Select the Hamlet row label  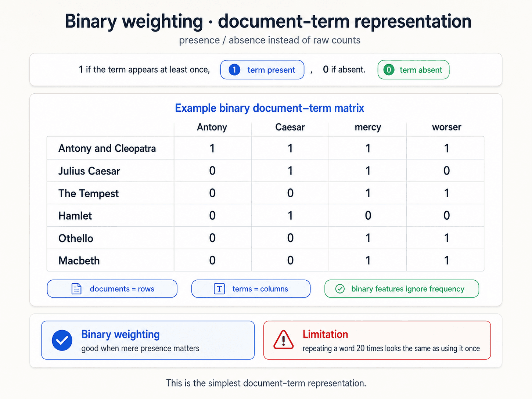(x=75, y=216)
